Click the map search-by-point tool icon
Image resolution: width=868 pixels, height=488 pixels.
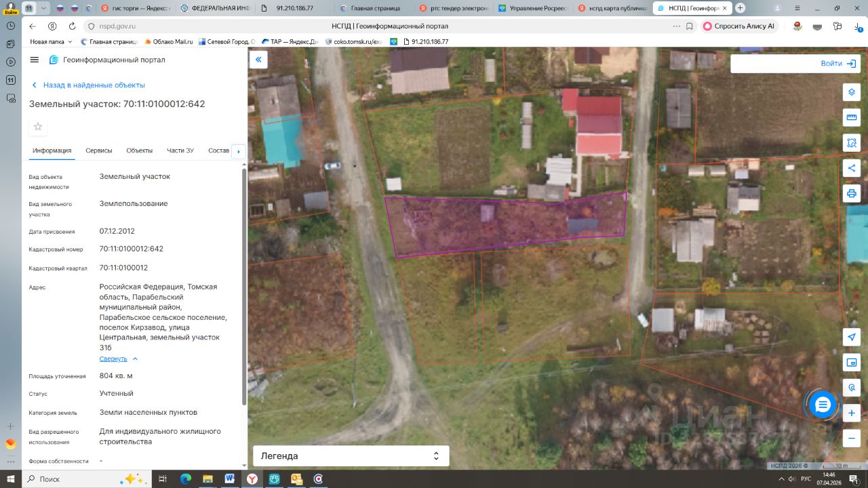click(852, 388)
